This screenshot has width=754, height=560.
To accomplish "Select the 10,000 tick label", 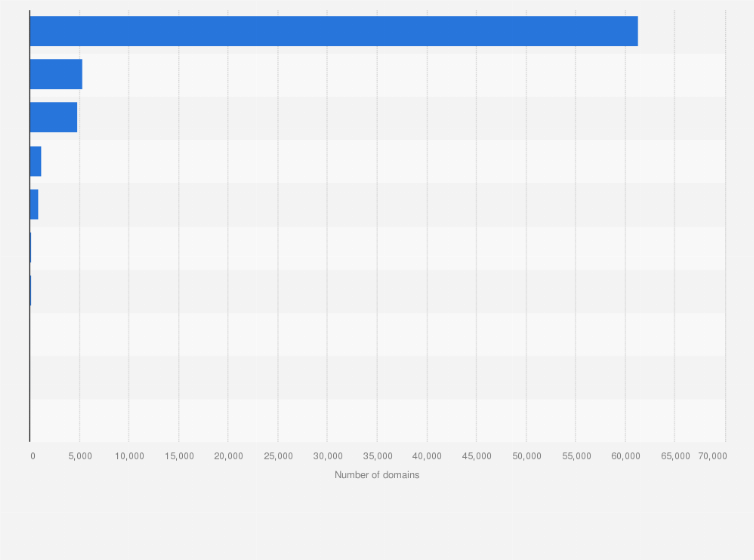I will (x=130, y=456).
